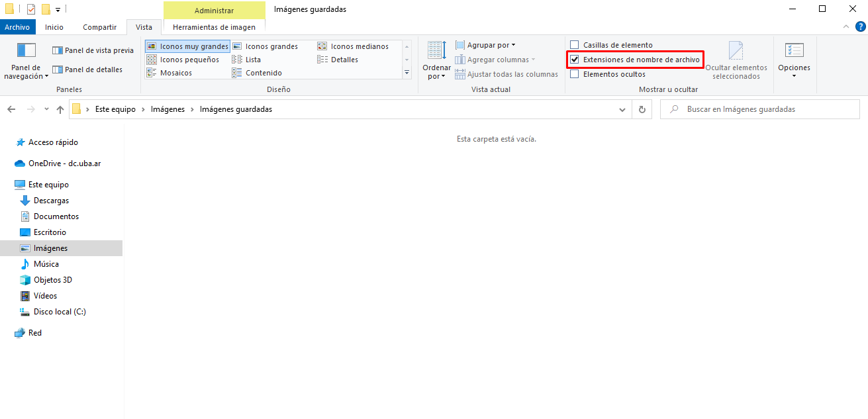This screenshot has height=419, width=868.
Task: Click Ocultar elementos seleccionados
Action: click(736, 60)
